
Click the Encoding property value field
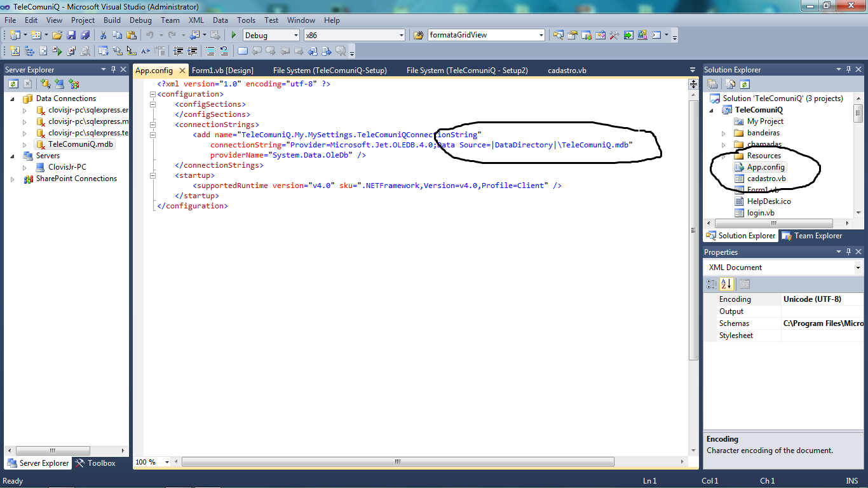pyautogui.click(x=822, y=299)
